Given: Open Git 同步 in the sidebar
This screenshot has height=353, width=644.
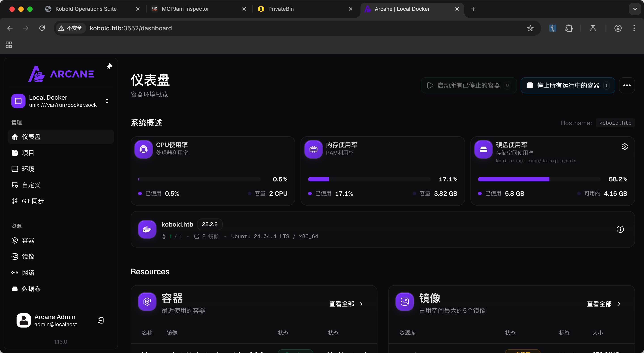Looking at the screenshot, I should 61,201.
